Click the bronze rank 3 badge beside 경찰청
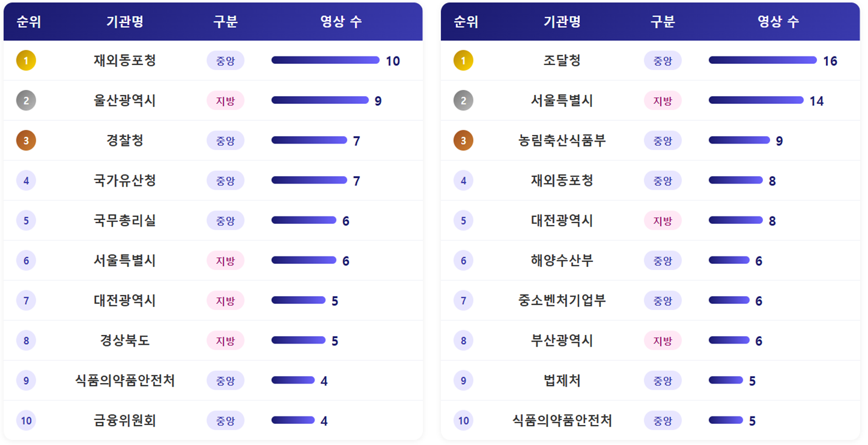868x445 pixels. [26, 140]
